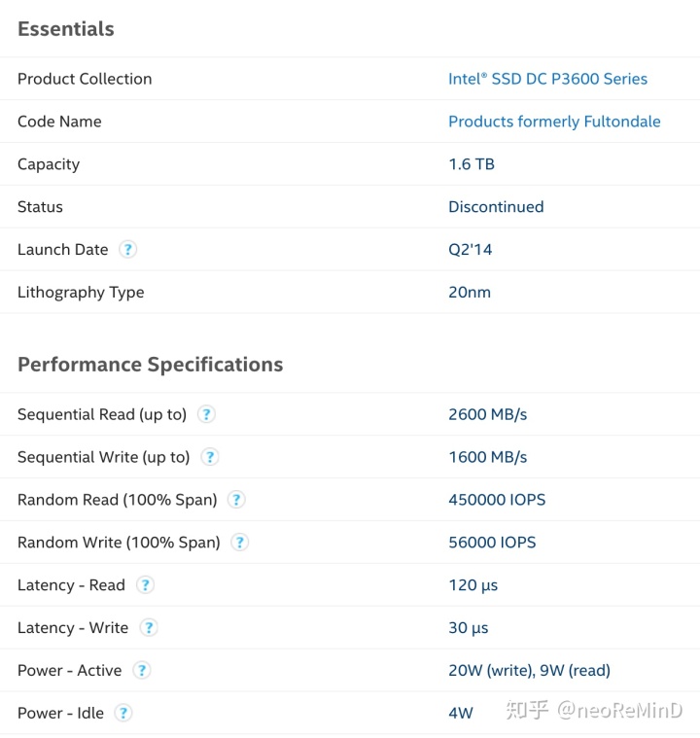The width and height of the screenshot is (700, 738).
Task: Open the Sequential Write help tooltip icon
Action: (x=210, y=457)
